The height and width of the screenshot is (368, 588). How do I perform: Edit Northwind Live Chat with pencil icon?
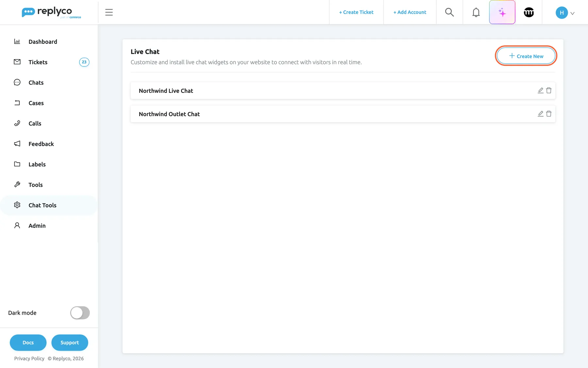541,91
